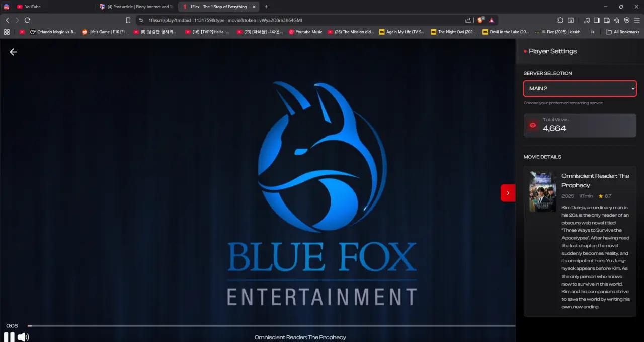Open the tab search icon in toolbar
This screenshot has width=644, height=342.
point(571,20)
